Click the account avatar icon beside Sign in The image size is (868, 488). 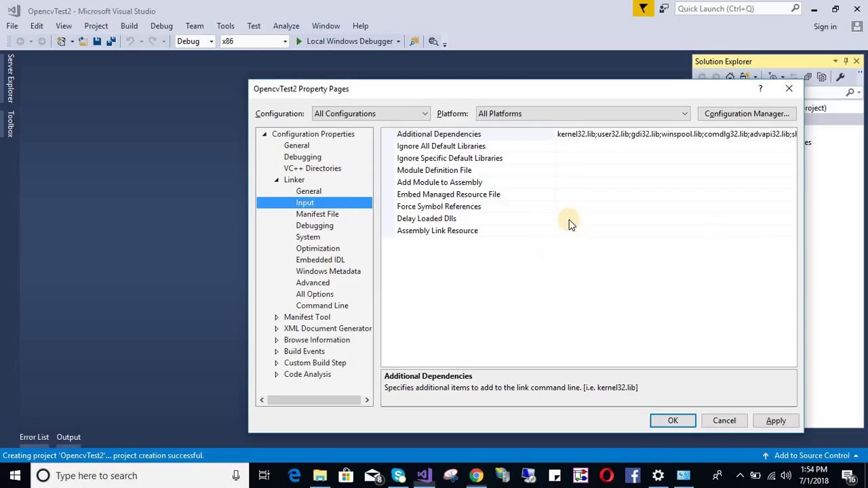click(857, 26)
